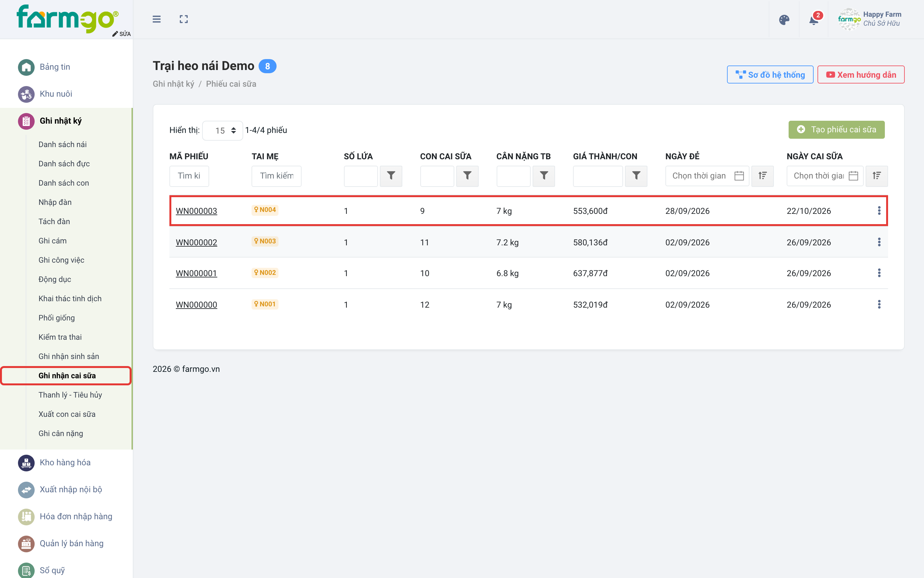Click Xem hướng dẫn button
The height and width of the screenshot is (578, 924).
[x=860, y=74]
